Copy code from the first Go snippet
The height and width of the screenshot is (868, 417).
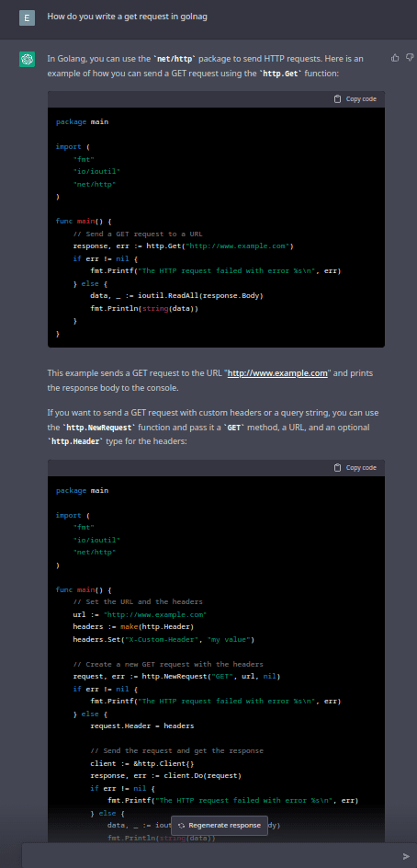[x=355, y=99]
